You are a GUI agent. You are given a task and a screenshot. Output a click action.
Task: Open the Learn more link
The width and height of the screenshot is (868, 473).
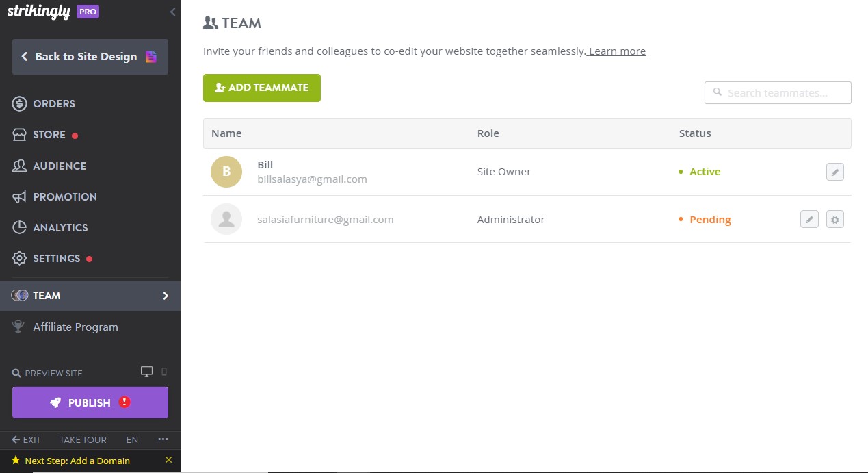(x=616, y=51)
